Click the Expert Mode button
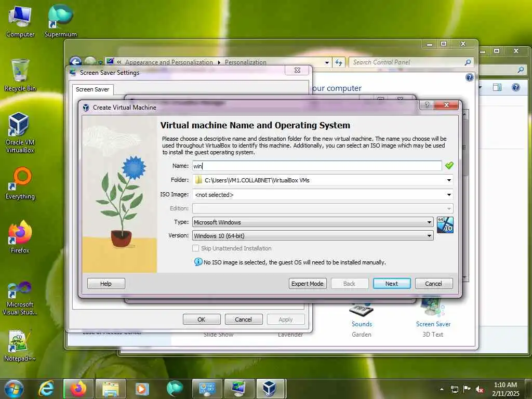Viewport: 532px width, 399px height. pyautogui.click(x=308, y=284)
